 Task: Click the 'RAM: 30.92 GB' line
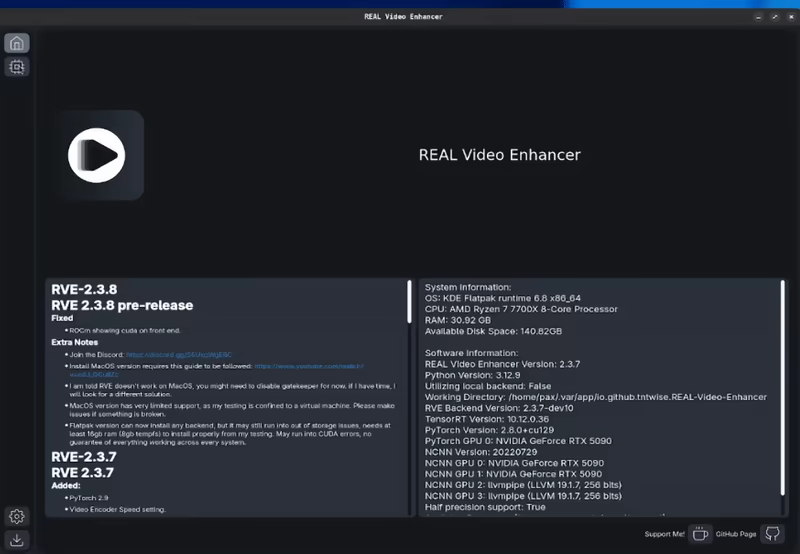click(458, 320)
